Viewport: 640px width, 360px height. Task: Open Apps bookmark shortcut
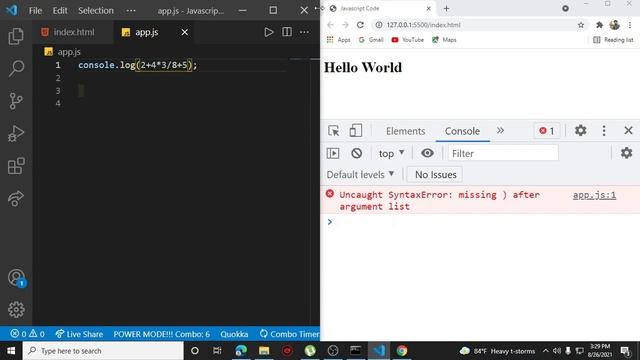(x=338, y=40)
